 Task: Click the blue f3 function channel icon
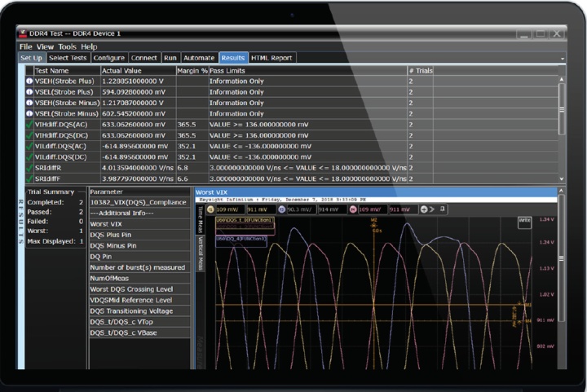281,209
